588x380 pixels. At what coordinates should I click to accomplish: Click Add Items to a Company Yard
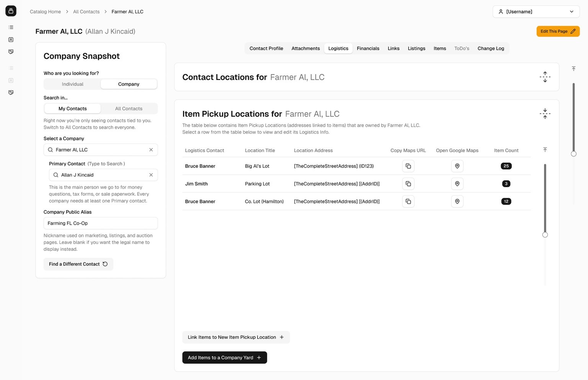[224, 357]
